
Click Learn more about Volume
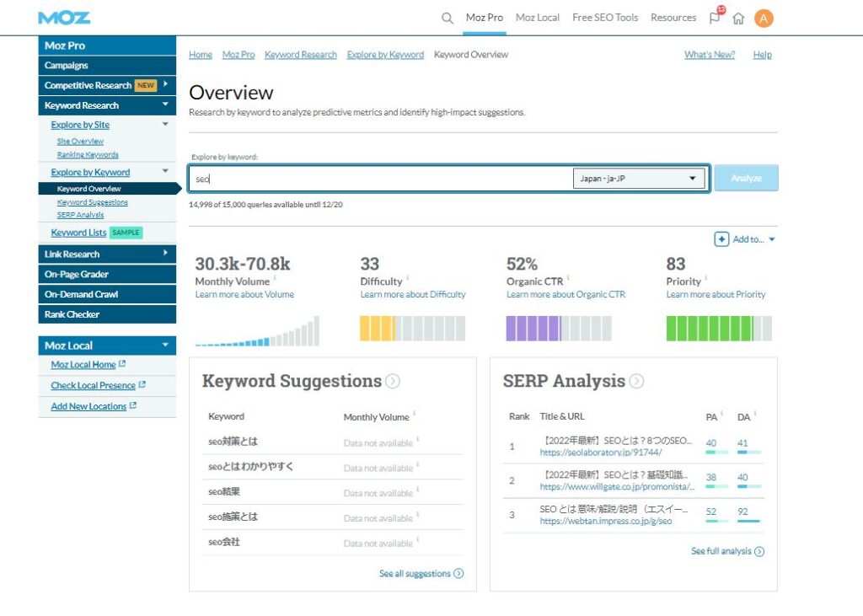(244, 294)
